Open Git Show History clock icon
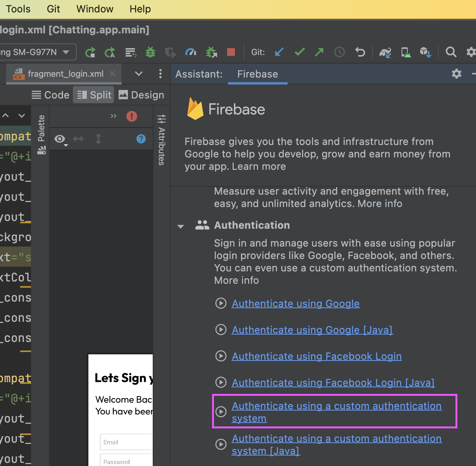Viewport: 476px width, 466px height. click(x=340, y=52)
